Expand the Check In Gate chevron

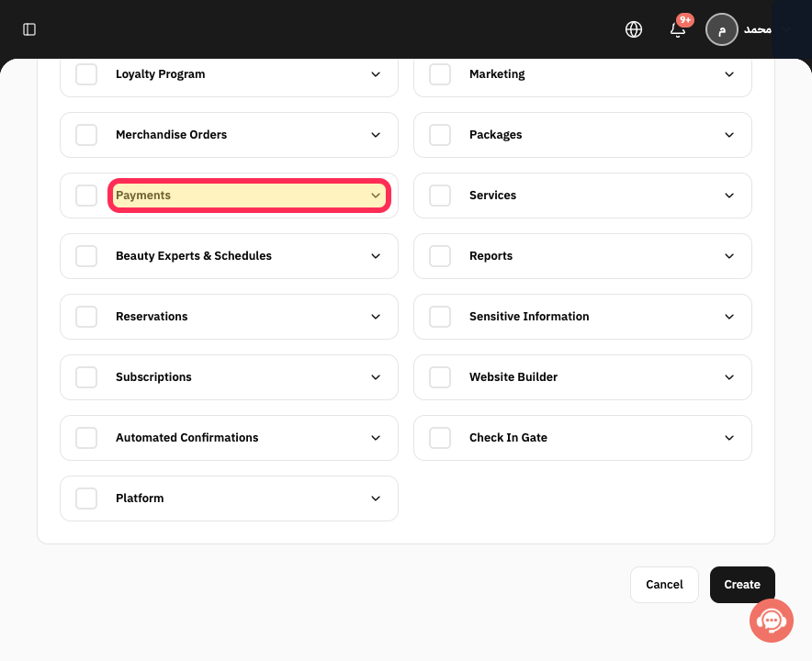(729, 438)
